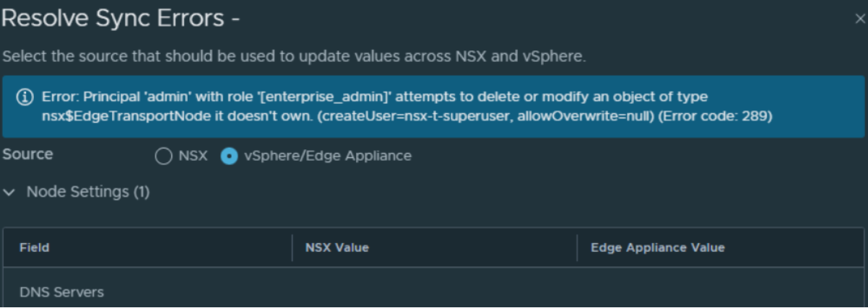Image resolution: width=868 pixels, height=308 pixels.
Task: Collapse the Node Settings chevron
Action: (x=9, y=192)
